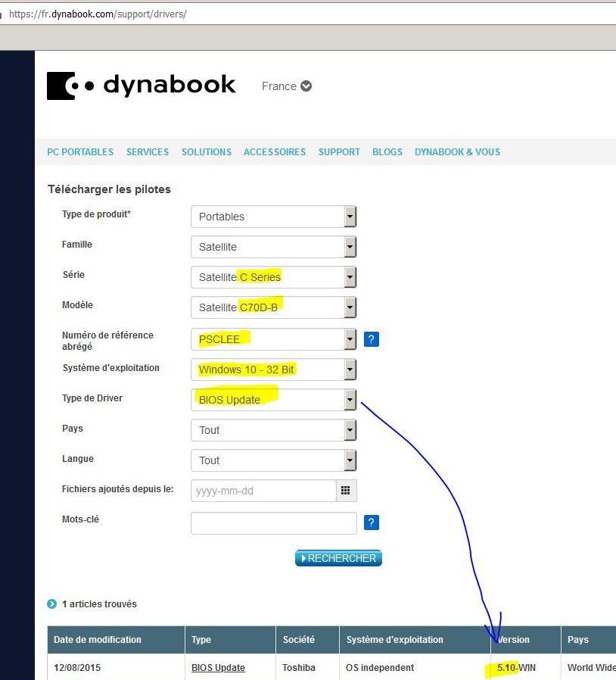Expand the Type de Driver dropdown
Screen dimensions: 616x680
273,400
